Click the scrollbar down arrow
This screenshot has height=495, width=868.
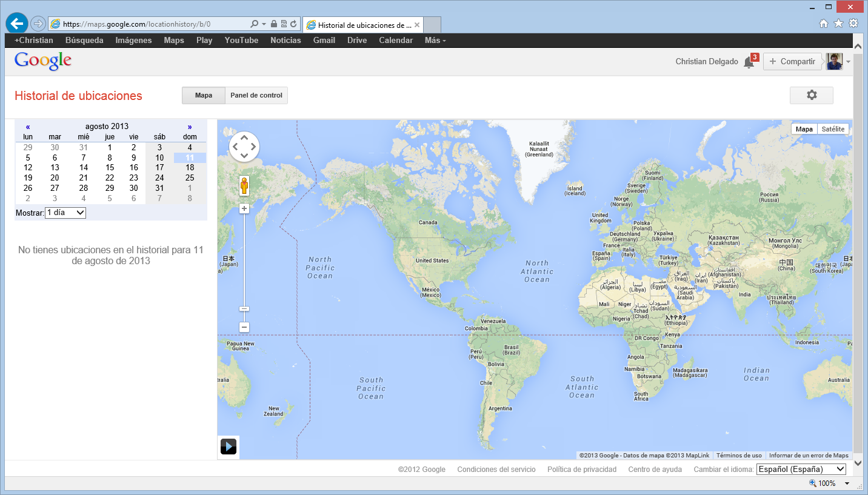point(858,463)
